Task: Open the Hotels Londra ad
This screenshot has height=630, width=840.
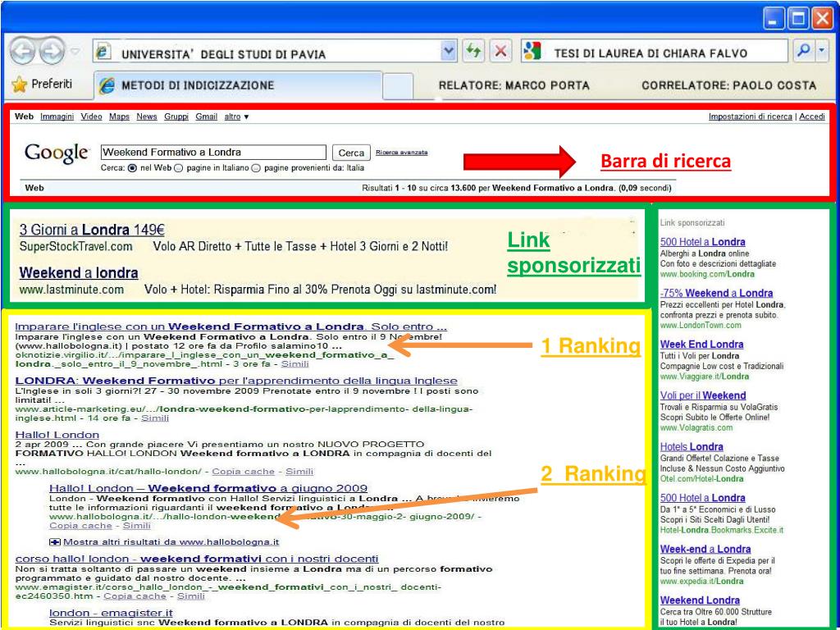Action: (692, 446)
